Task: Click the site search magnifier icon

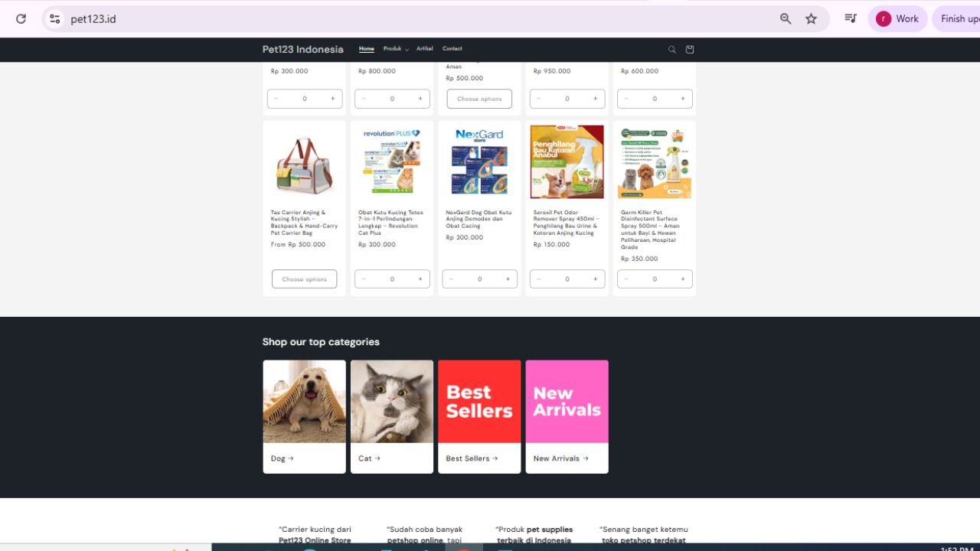Action: (671, 50)
